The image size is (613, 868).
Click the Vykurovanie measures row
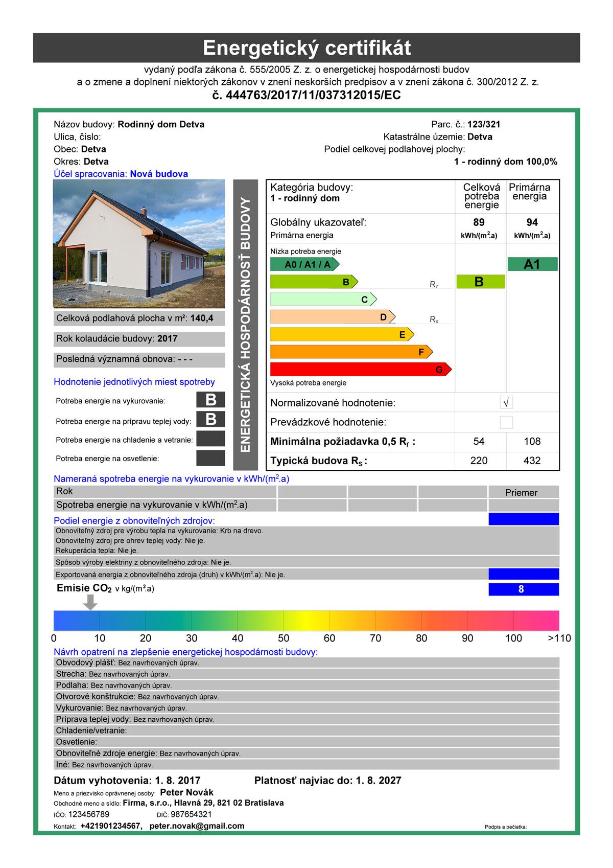[x=306, y=708]
